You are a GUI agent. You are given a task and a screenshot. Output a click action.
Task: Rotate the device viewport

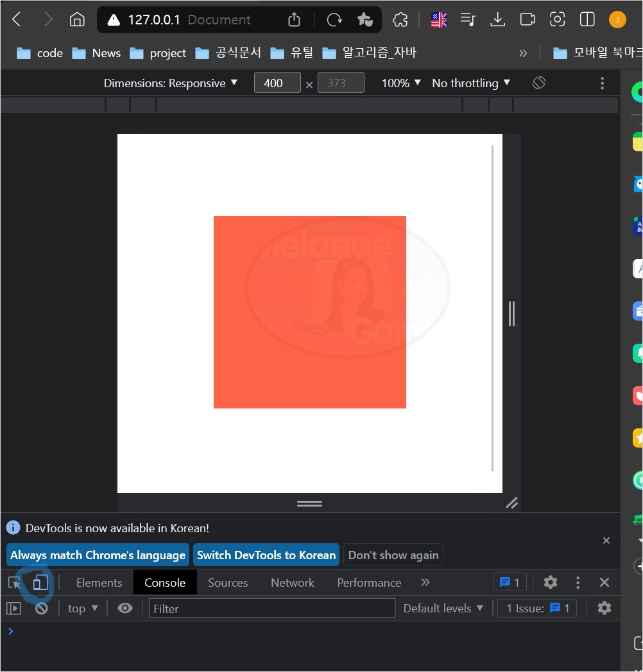pyautogui.click(x=539, y=83)
